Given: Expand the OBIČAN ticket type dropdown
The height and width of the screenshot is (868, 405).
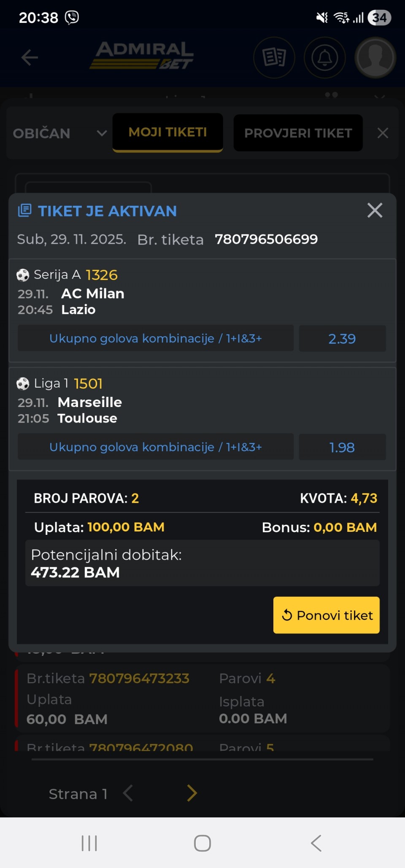Looking at the screenshot, I should [x=59, y=133].
